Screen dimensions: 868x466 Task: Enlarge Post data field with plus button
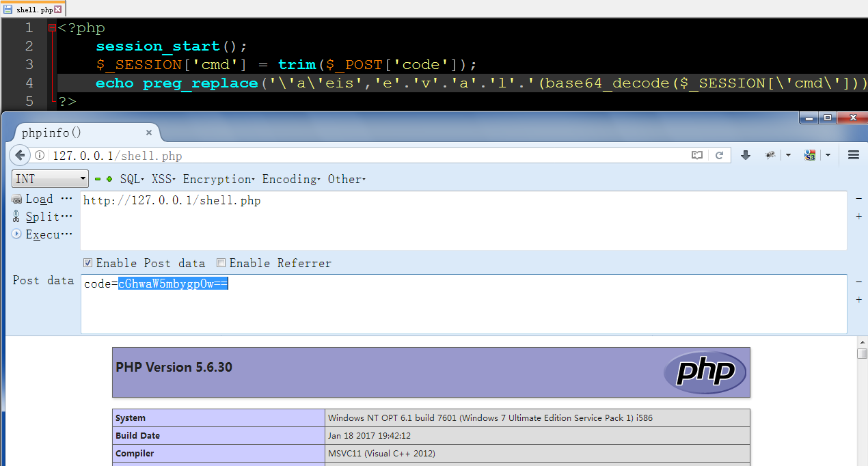click(858, 300)
